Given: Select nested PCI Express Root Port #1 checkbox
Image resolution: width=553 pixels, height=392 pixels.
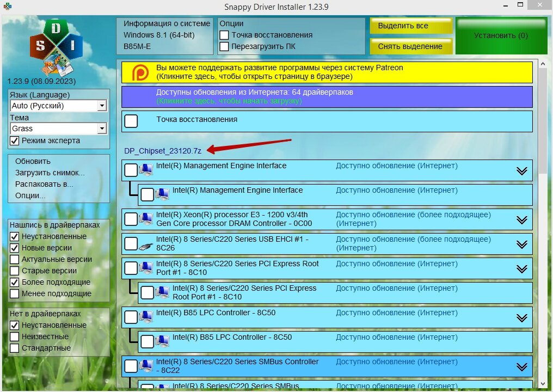Looking at the screenshot, I should point(148,293).
